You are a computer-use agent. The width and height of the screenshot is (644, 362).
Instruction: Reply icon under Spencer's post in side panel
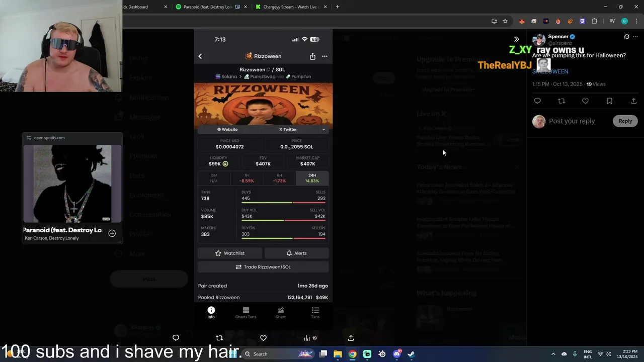click(537, 101)
